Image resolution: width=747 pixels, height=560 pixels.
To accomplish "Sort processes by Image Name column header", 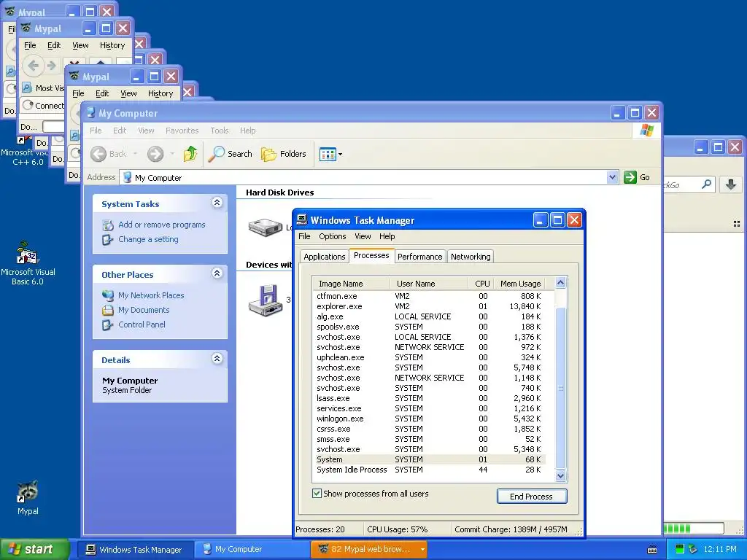I will tap(351, 284).
